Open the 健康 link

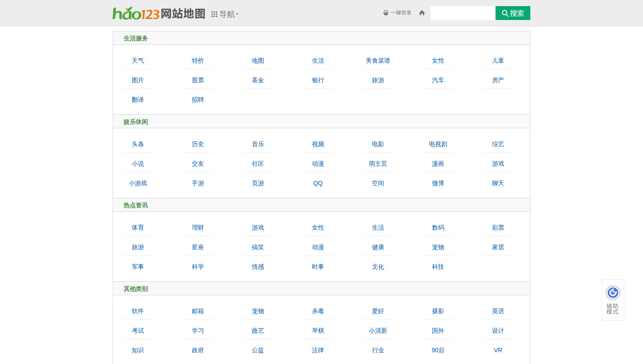378,247
